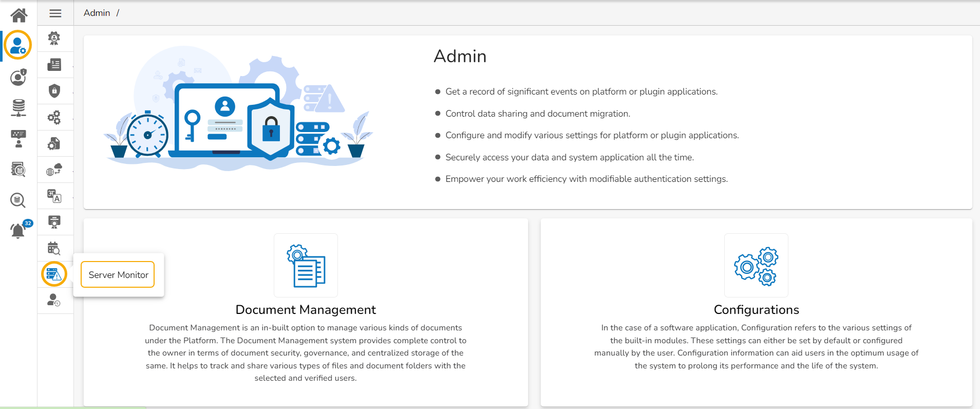Viewport: 980px width, 409px height.
Task: Click 'Get a record of significant events' bullet
Action: pos(581,91)
